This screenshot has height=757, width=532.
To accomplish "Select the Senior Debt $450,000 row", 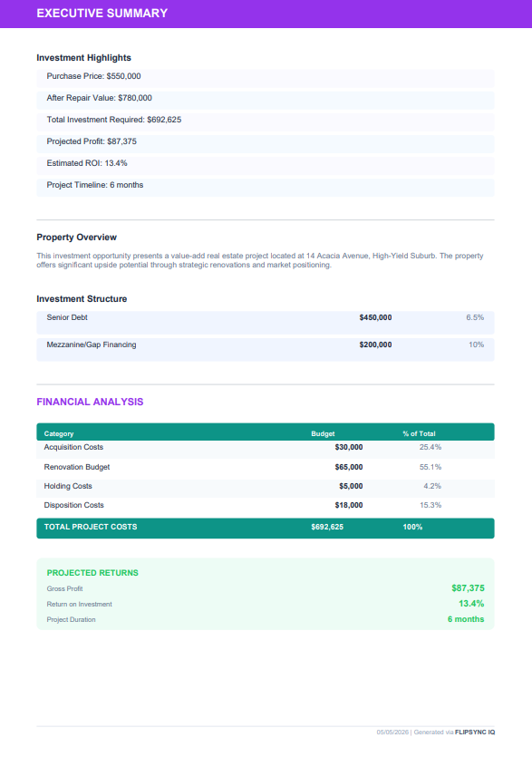I will 266,323.
